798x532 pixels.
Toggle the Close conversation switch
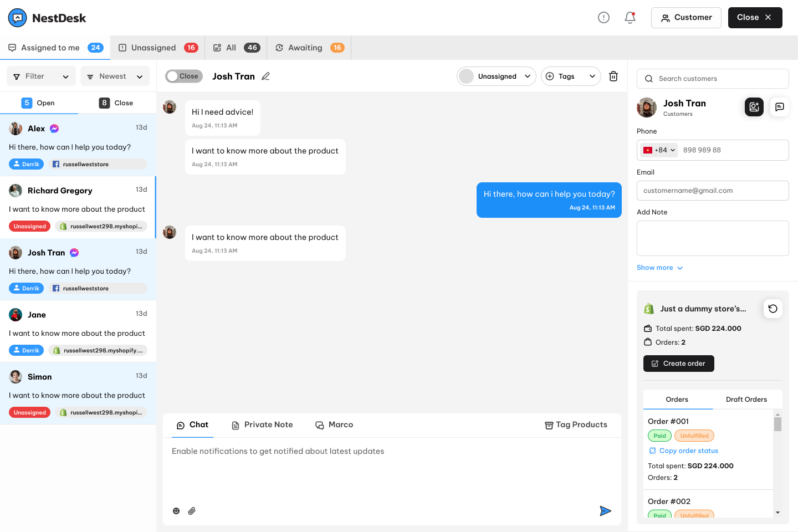[x=184, y=76]
